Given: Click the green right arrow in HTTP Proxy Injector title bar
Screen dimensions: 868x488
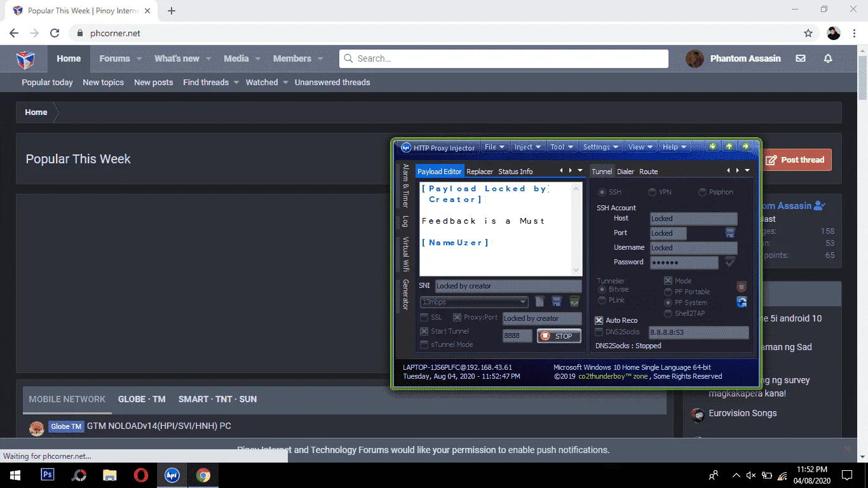Looking at the screenshot, I should (x=745, y=147).
